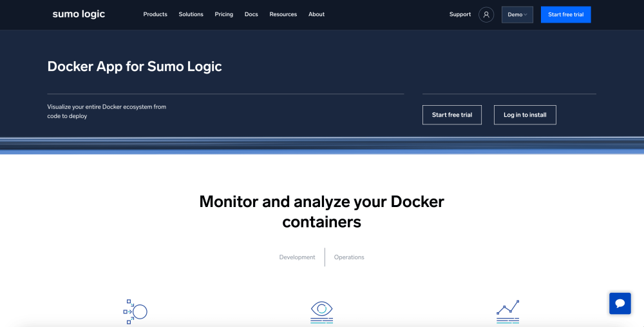This screenshot has height=327, width=644.
Task: Expand the About menu
Action: point(316,14)
